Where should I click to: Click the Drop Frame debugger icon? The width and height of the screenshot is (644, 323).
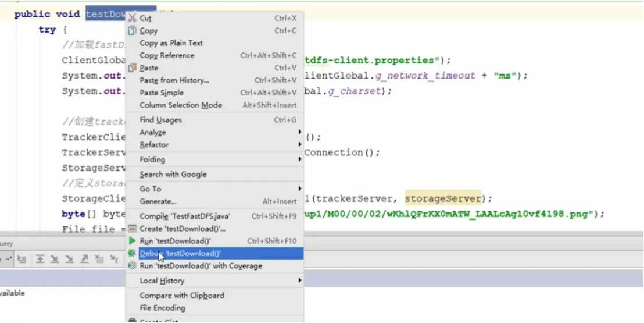99,259
